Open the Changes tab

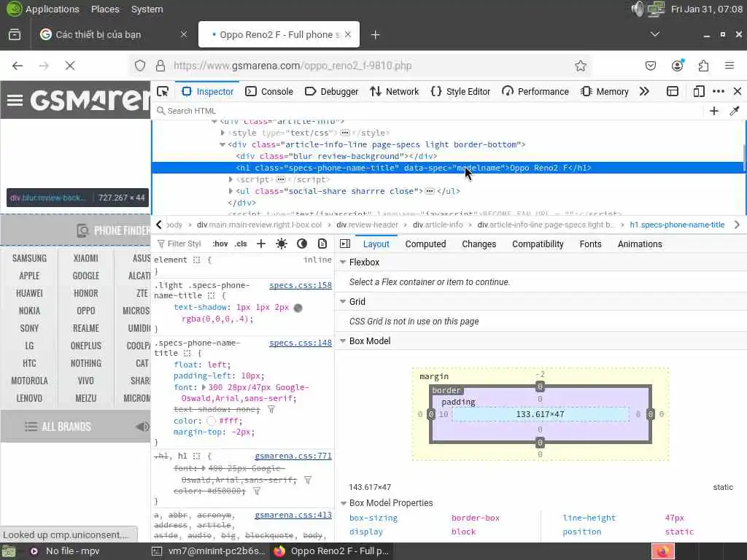click(479, 244)
